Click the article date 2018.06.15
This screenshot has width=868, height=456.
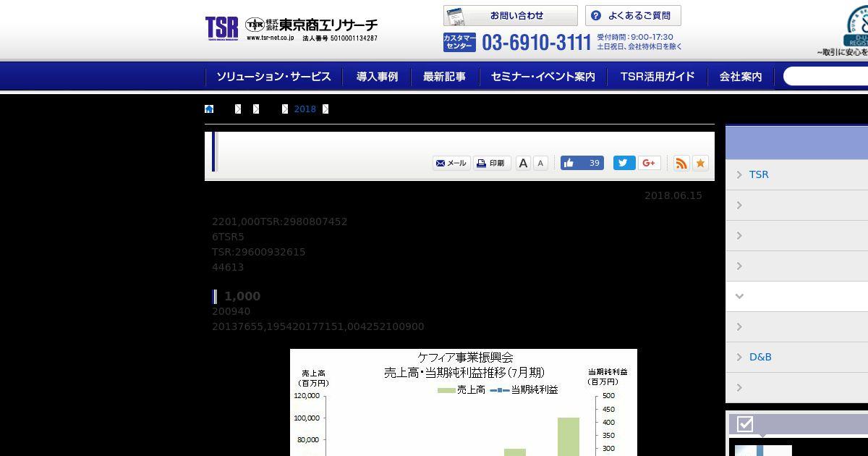point(673,195)
